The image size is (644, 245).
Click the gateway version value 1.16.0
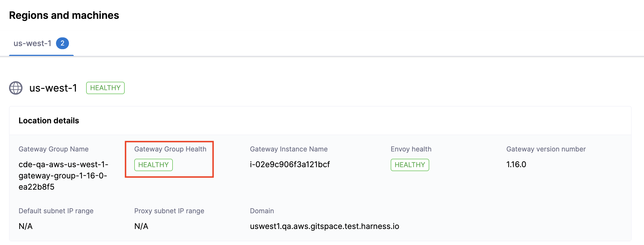516,164
